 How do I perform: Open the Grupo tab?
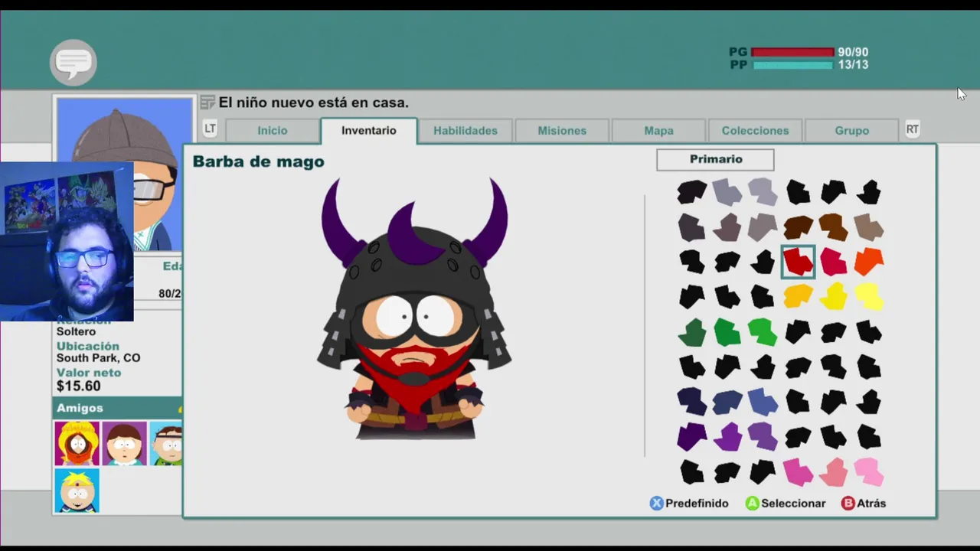click(852, 131)
